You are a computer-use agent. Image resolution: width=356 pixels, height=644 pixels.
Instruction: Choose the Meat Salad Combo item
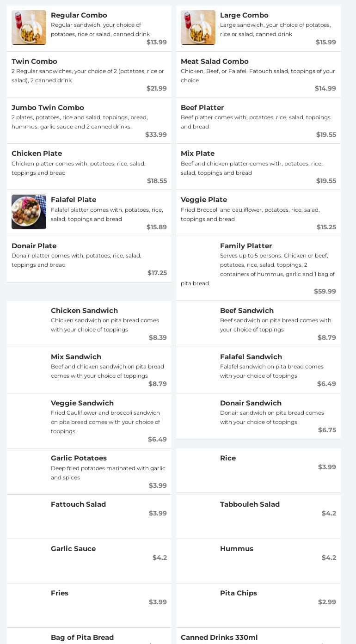(258, 74)
